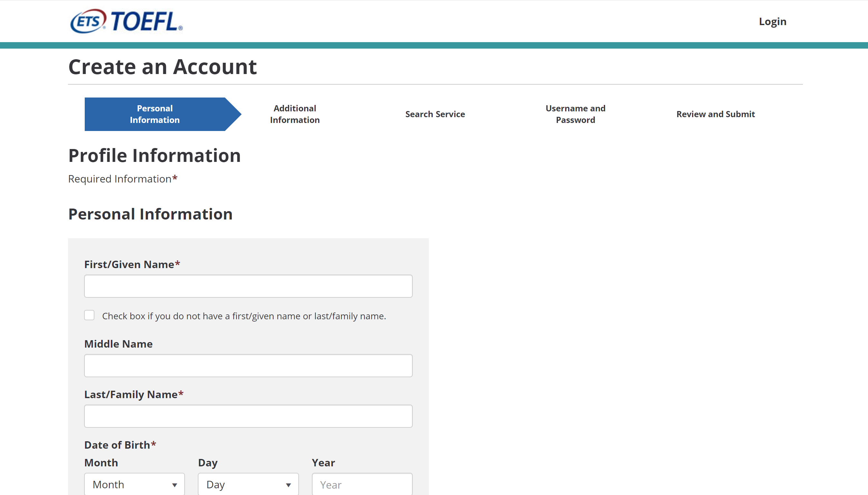Image resolution: width=868 pixels, height=495 pixels.
Task: Open the Search Service step
Action: tap(435, 114)
